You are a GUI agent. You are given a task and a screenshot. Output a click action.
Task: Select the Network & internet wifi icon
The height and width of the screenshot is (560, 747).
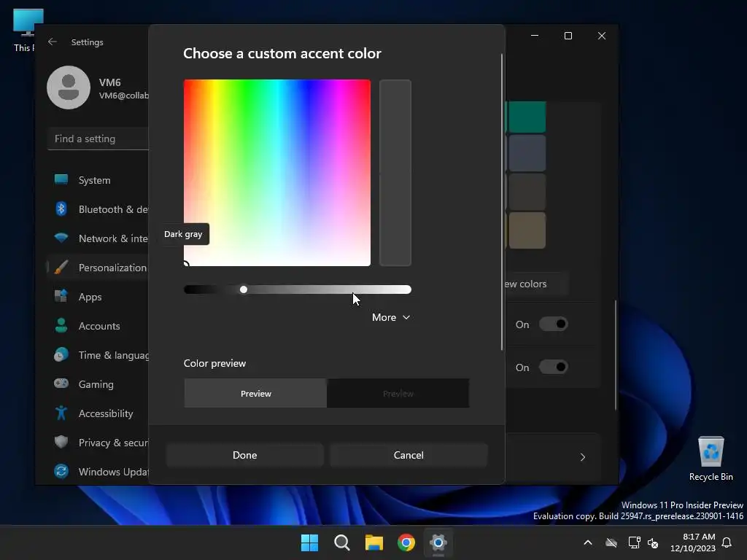tap(61, 238)
